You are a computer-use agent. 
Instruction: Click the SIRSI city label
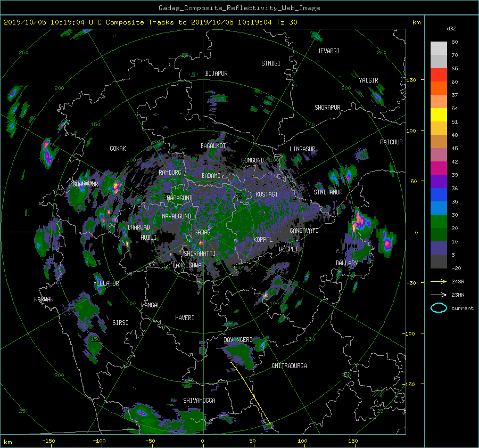120,323
